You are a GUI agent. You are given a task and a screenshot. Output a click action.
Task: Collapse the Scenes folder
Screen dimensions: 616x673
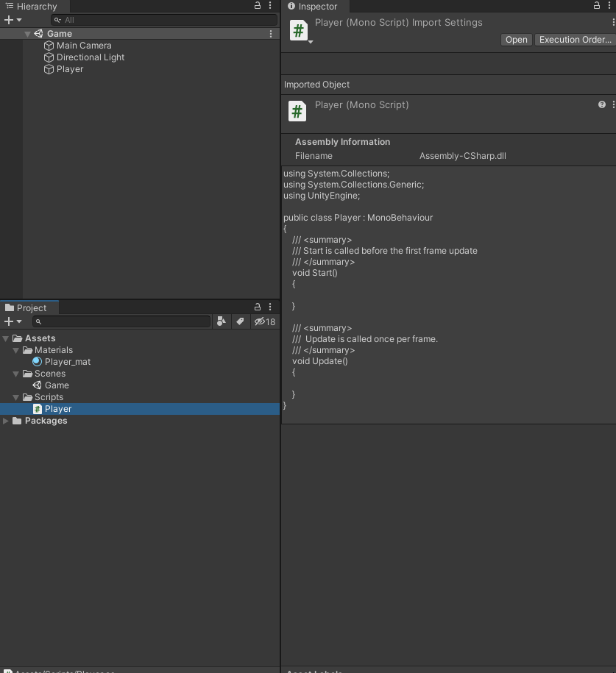pos(16,374)
